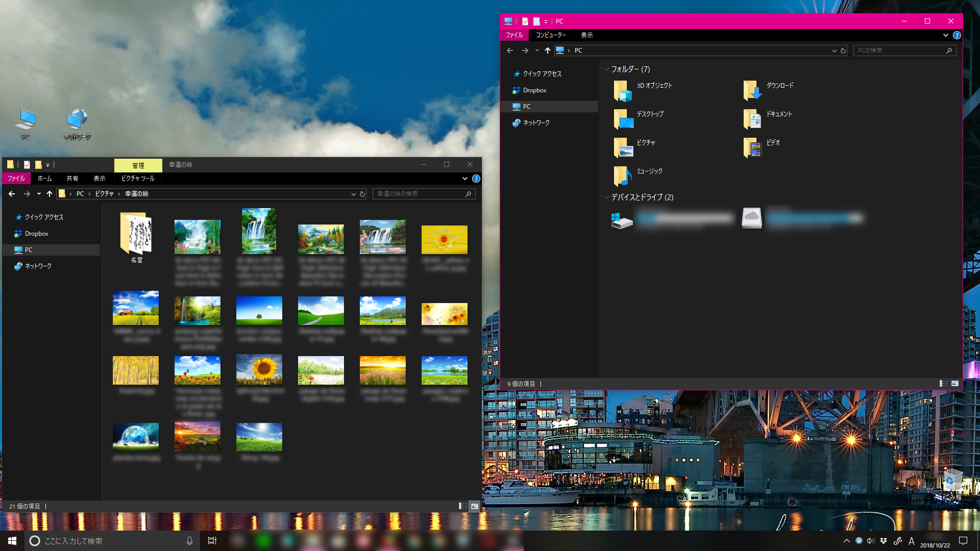
Task: Switch 幸運の絵 window to large icons view
Action: point(475,506)
